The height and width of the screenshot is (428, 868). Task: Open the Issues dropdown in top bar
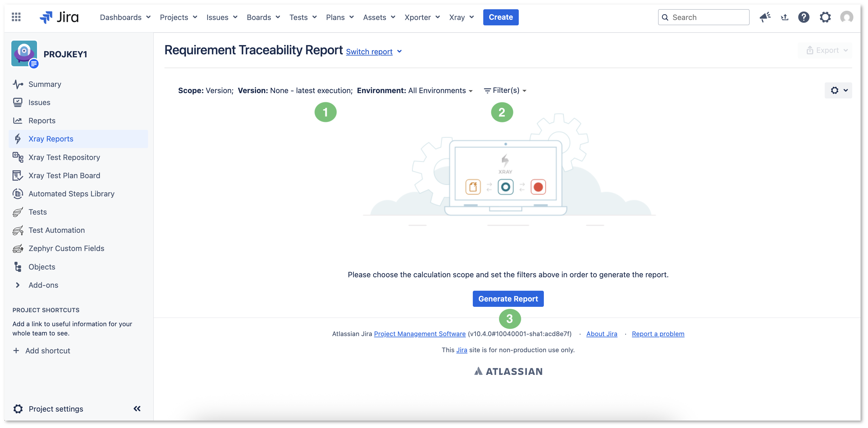(222, 17)
